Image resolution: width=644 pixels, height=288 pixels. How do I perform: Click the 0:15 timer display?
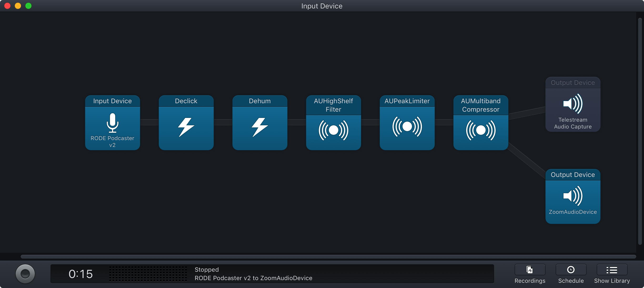coord(80,274)
